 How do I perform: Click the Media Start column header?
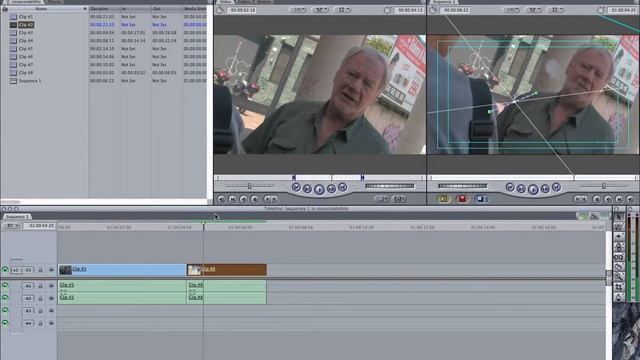(x=195, y=9)
